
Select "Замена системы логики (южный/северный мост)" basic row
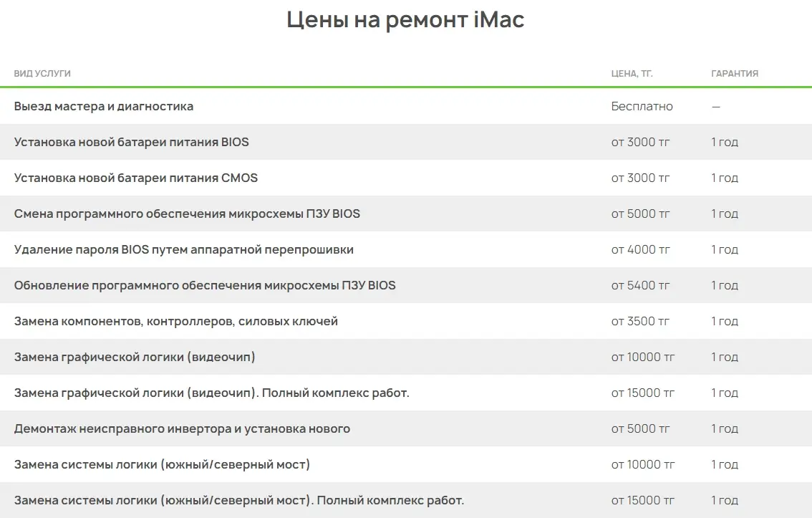pyautogui.click(x=162, y=465)
